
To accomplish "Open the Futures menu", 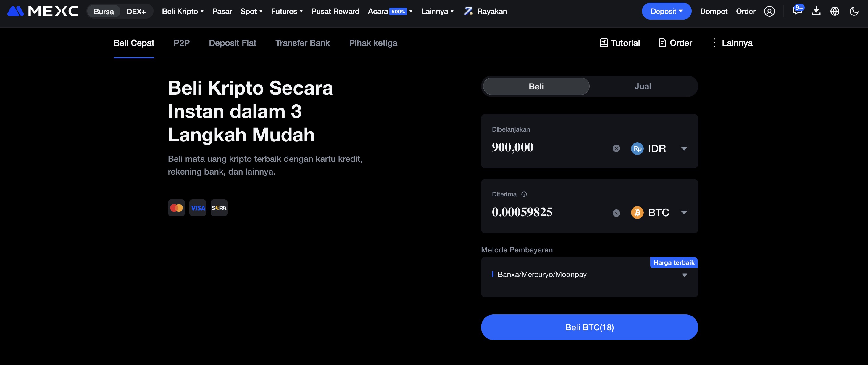I will pyautogui.click(x=286, y=11).
